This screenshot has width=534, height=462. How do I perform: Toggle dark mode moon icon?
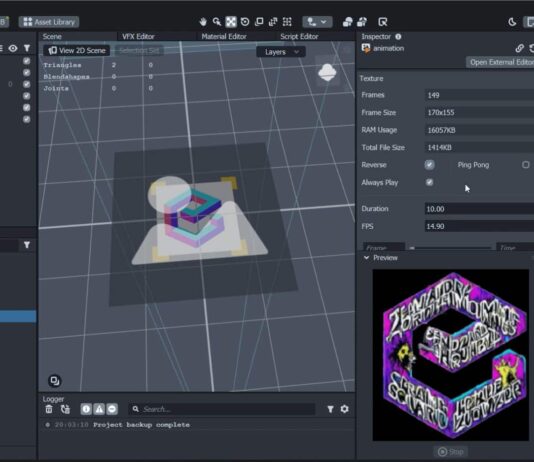pos(512,22)
